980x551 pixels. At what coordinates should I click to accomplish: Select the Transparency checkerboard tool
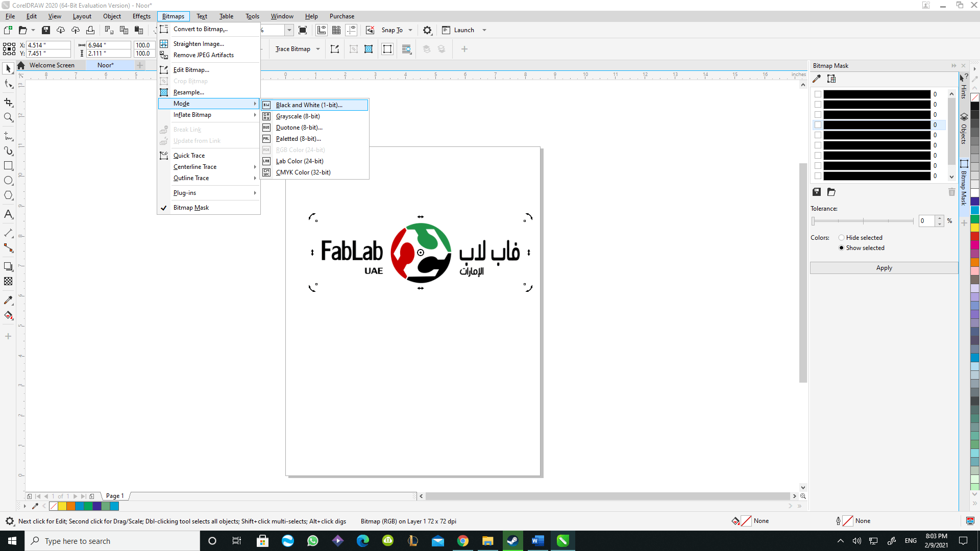(x=8, y=281)
